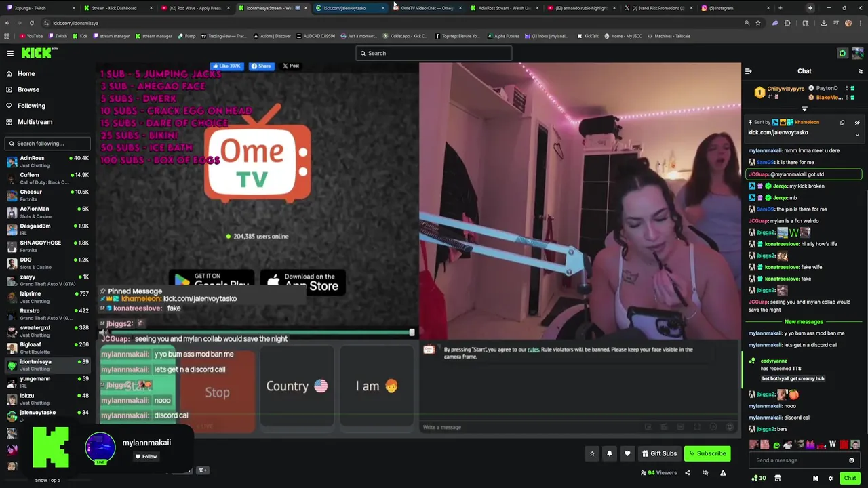Click the Subscribe button
The height and width of the screenshot is (488, 868).
(x=707, y=453)
